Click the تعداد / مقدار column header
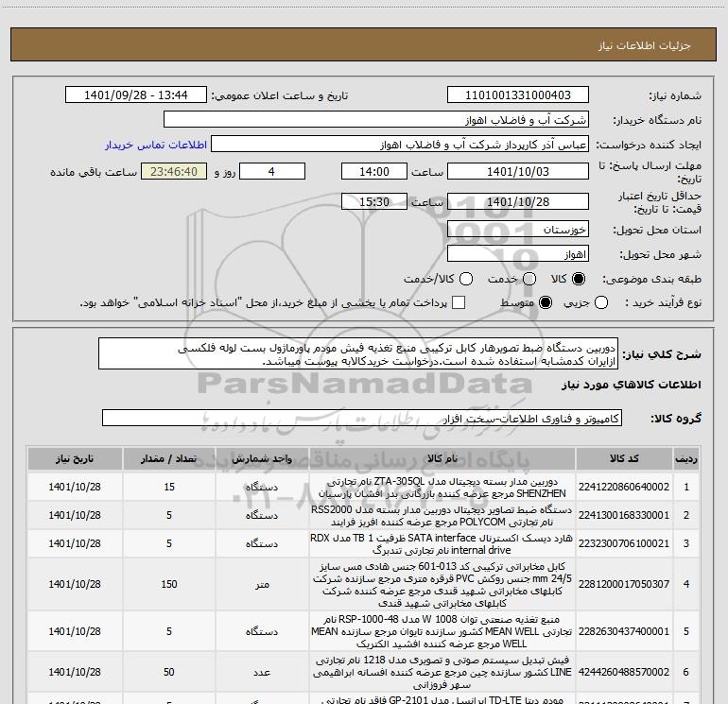This screenshot has height=704, width=728. click(x=169, y=459)
